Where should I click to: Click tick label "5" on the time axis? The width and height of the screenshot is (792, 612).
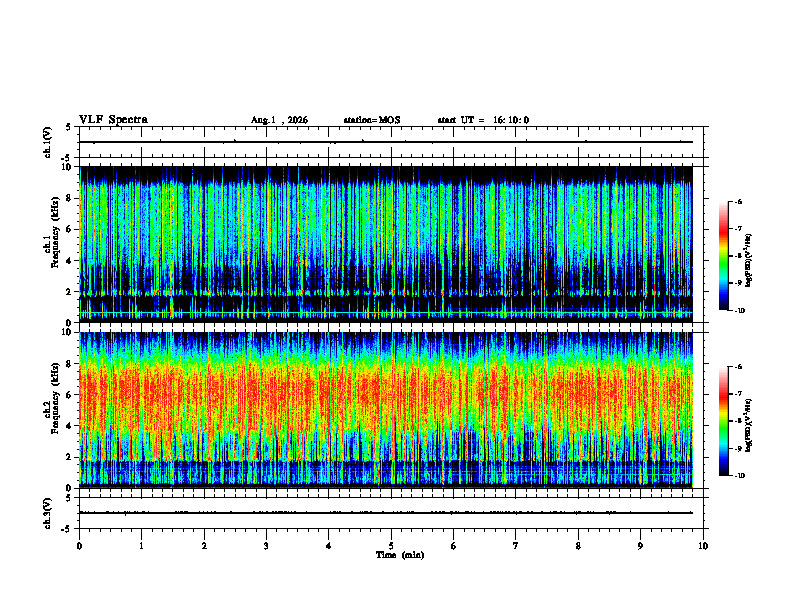click(391, 546)
